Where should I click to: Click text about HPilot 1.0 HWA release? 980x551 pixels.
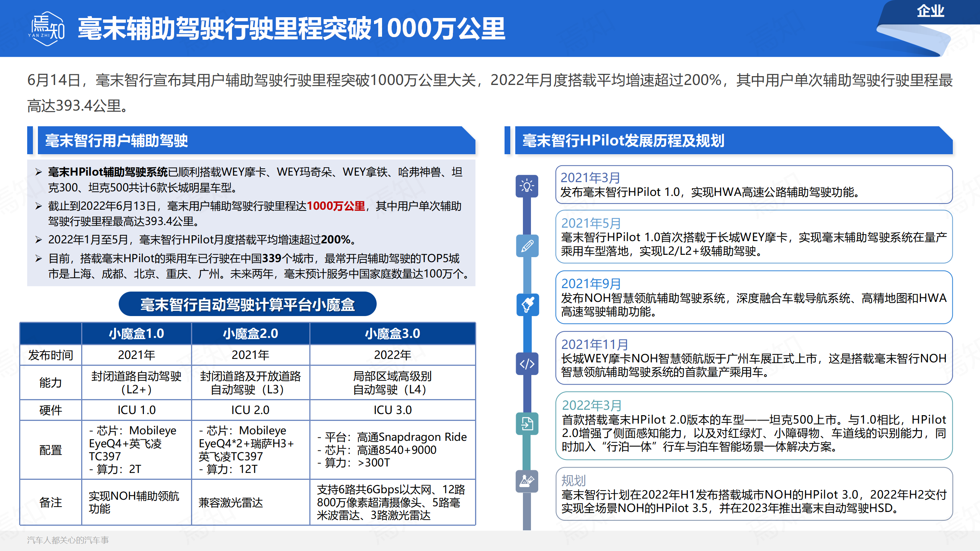point(710,192)
